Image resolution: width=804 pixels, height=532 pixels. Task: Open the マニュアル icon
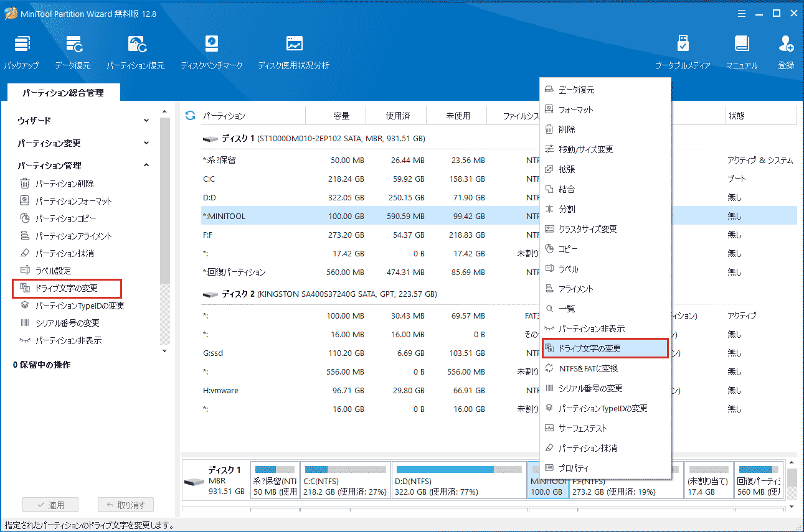pyautogui.click(x=742, y=52)
